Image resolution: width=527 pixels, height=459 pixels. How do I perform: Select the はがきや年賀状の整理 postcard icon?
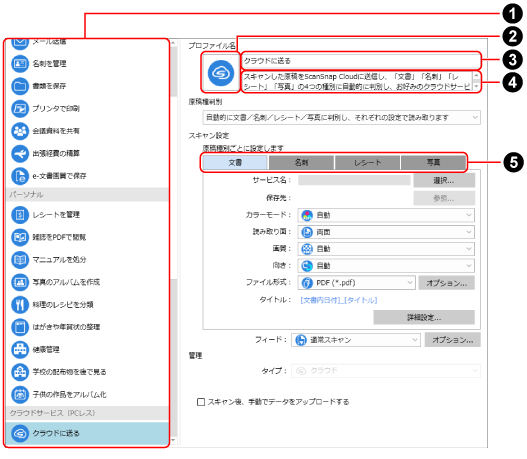(20, 327)
